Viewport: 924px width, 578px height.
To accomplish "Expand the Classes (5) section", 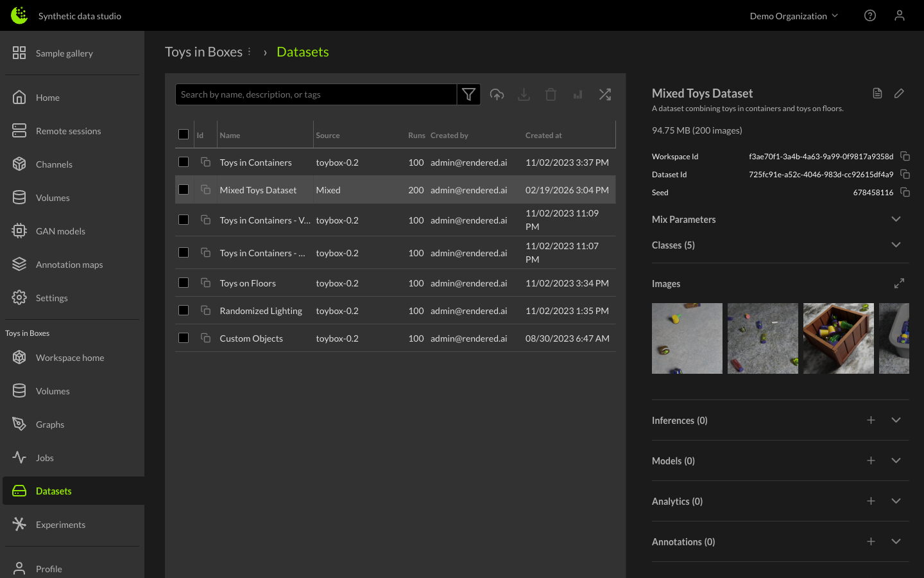I will pyautogui.click(x=896, y=245).
